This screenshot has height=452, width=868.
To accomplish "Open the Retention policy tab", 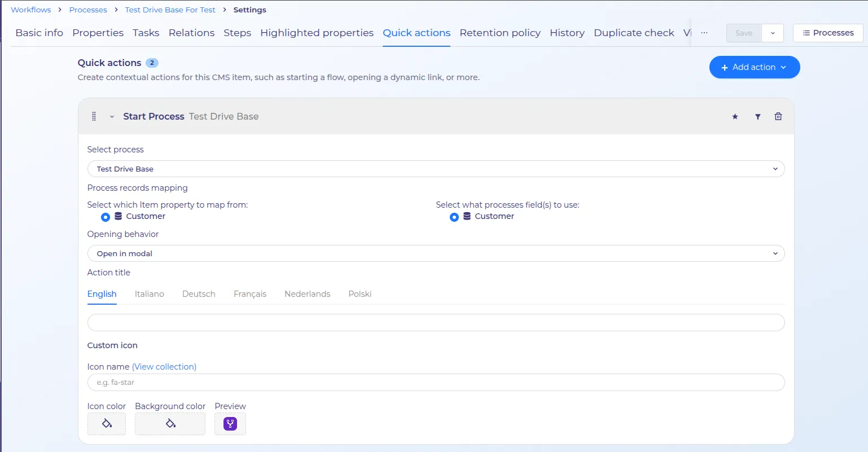I will 500,33.
